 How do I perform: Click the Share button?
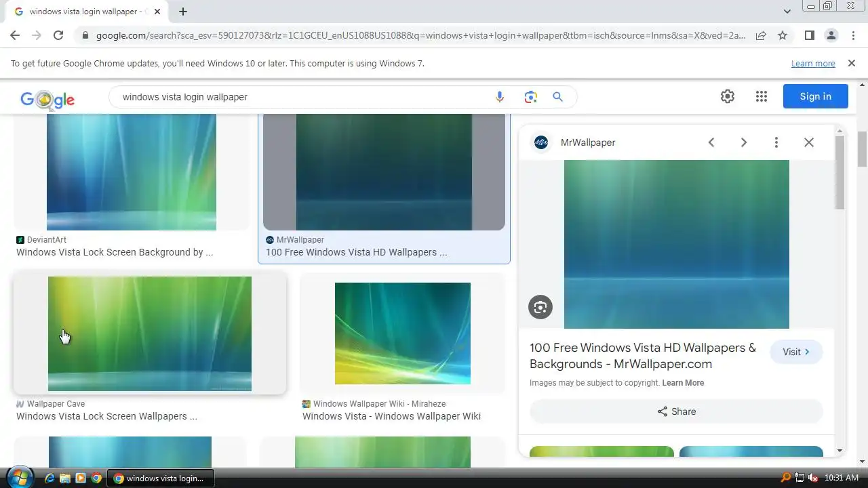point(677,411)
